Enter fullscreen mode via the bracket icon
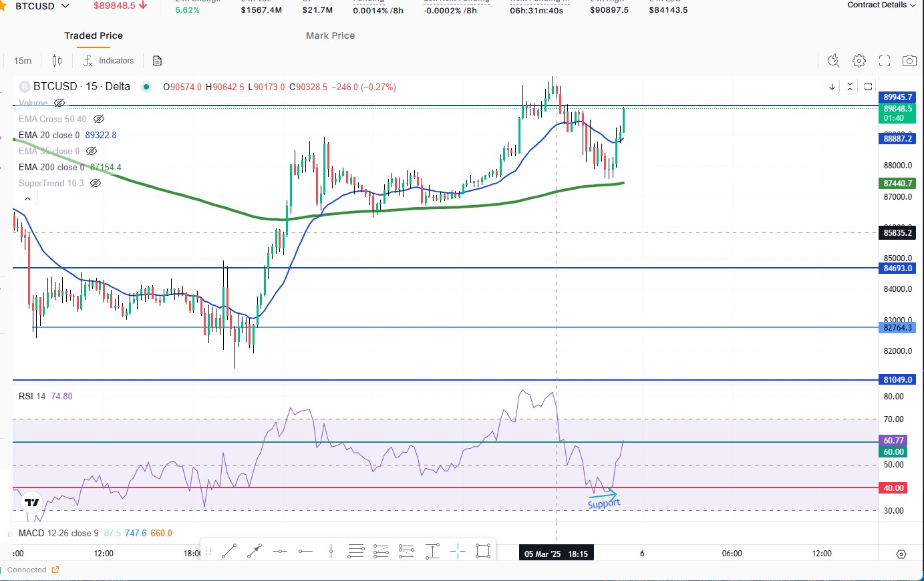Screen dimensions: 924x581 tap(885, 61)
